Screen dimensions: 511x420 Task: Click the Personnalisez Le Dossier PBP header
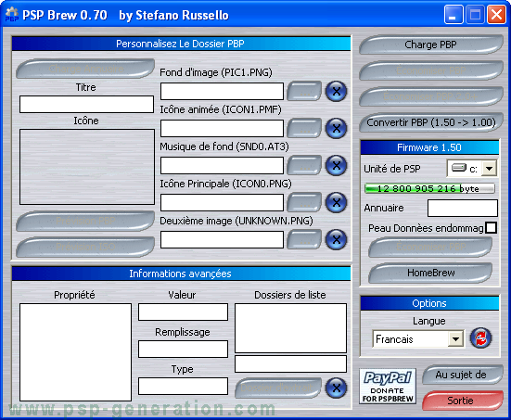(181, 44)
